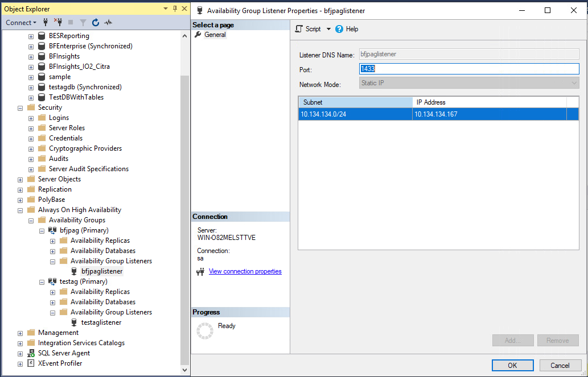This screenshot has width=588, height=377.
Task: Click the IP Address column header
Action: pos(490,102)
